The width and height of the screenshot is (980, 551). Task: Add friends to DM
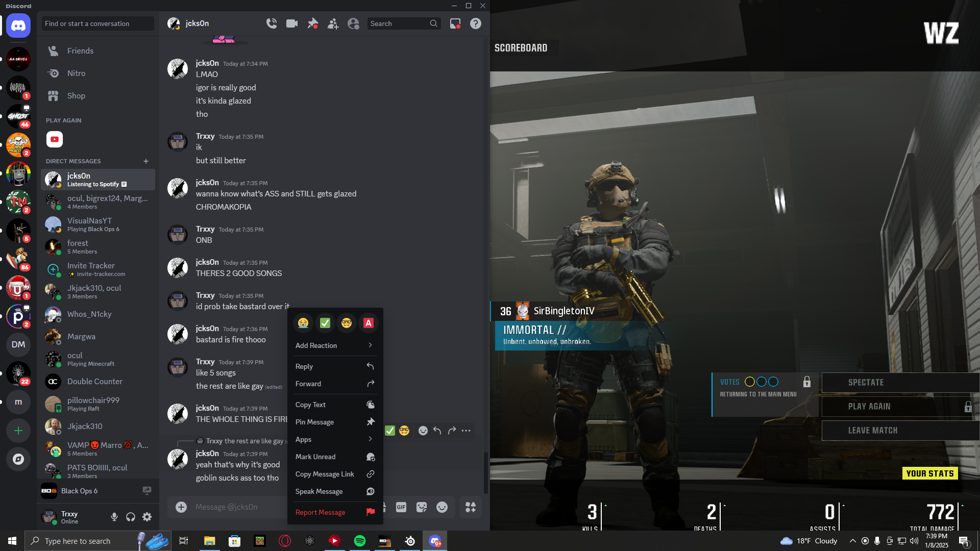point(333,23)
